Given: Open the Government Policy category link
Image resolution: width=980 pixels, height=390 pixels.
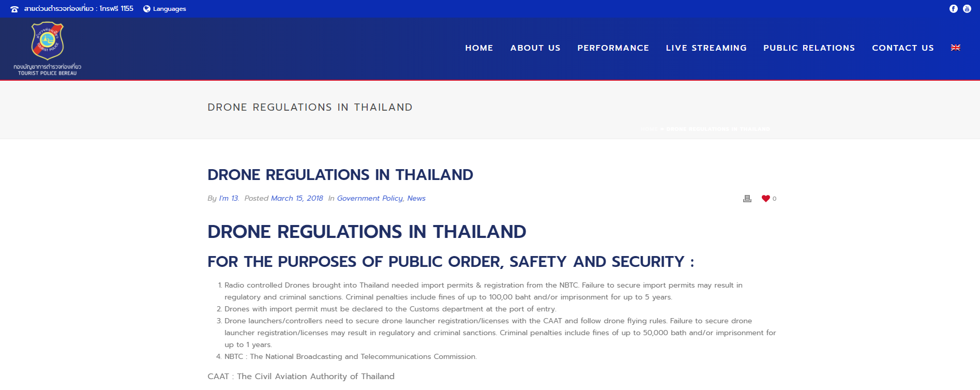Looking at the screenshot, I should 370,199.
